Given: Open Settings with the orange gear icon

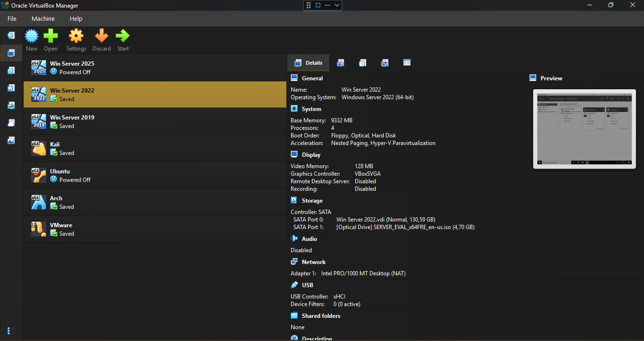Looking at the screenshot, I should [x=76, y=36].
